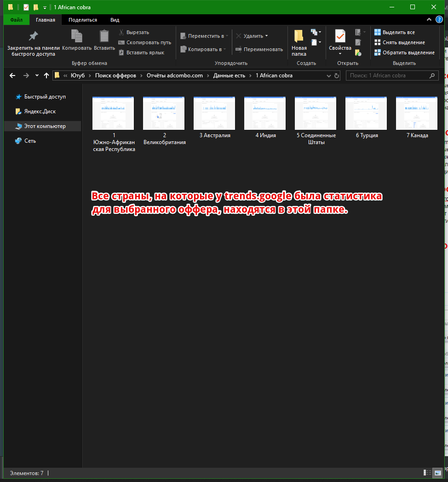Open Customize Quick Access Toolbar dropdown
Image resolution: width=448 pixels, height=482 pixels.
[45, 7]
